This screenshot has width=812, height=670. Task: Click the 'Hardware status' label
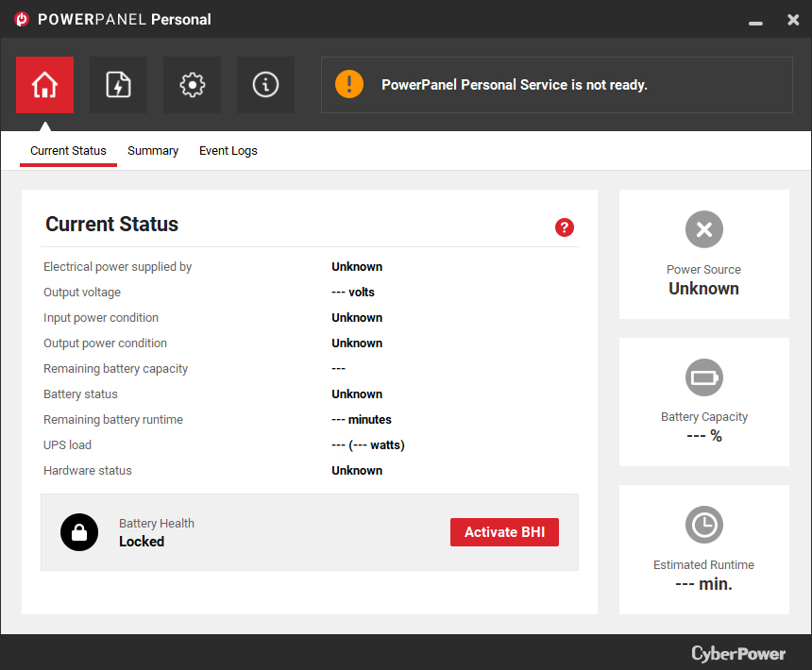click(x=88, y=470)
